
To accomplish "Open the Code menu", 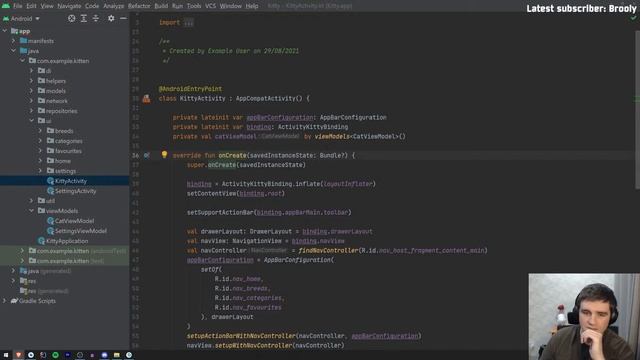I will [x=92, y=6].
